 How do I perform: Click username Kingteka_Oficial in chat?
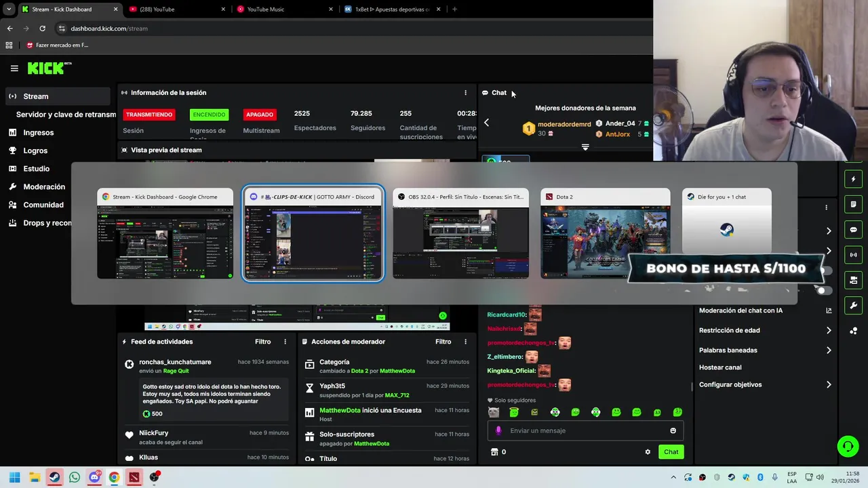511,371
